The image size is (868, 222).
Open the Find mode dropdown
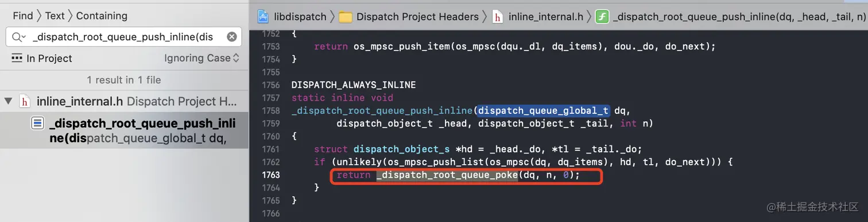tap(23, 16)
